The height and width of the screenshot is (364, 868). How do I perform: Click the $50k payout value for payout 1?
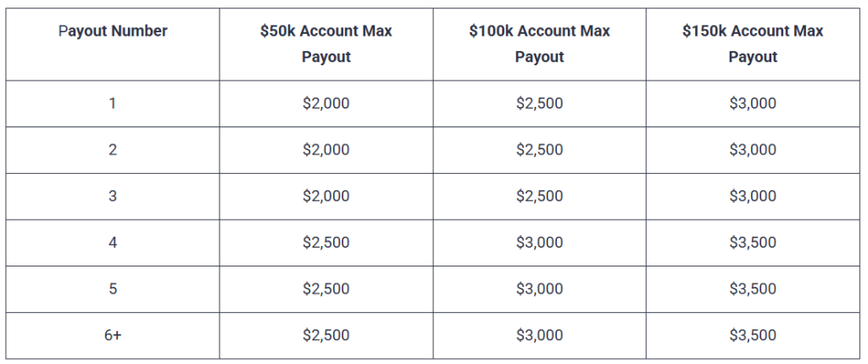325,104
